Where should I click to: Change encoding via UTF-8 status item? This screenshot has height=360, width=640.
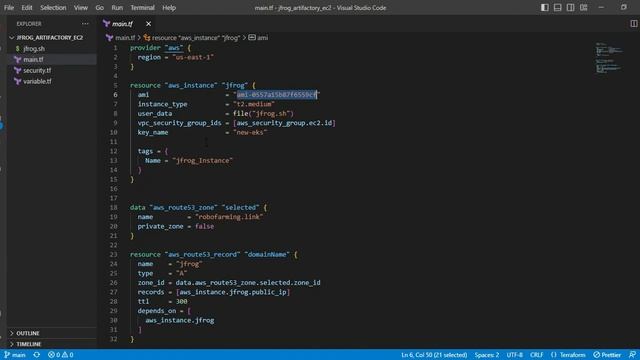coord(515,355)
